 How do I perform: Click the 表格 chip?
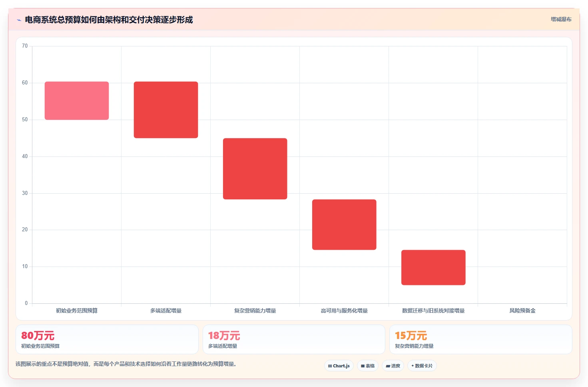pos(368,366)
